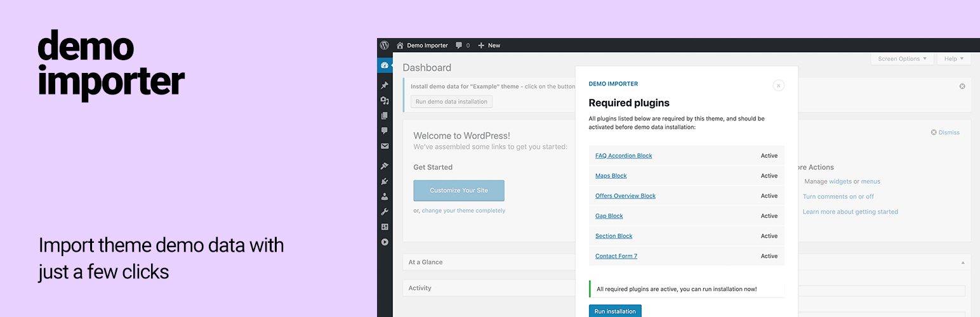Collapse the At a Glance panel arrow

click(963, 262)
